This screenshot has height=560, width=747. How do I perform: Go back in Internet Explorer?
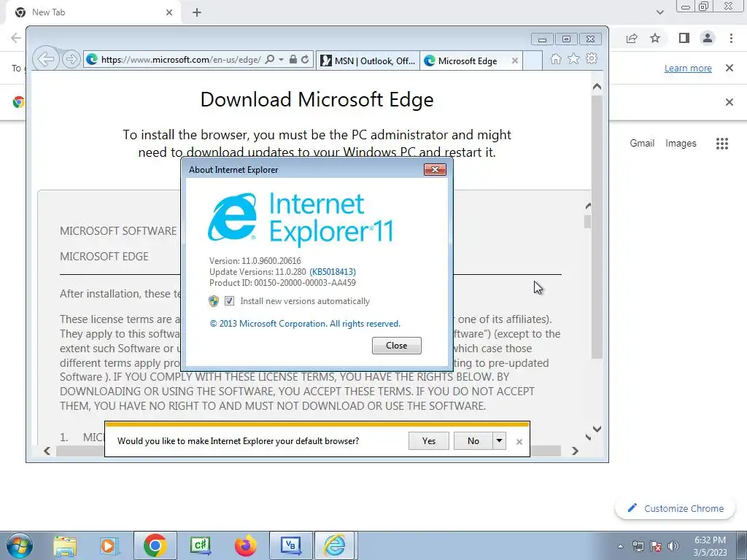[x=46, y=60]
